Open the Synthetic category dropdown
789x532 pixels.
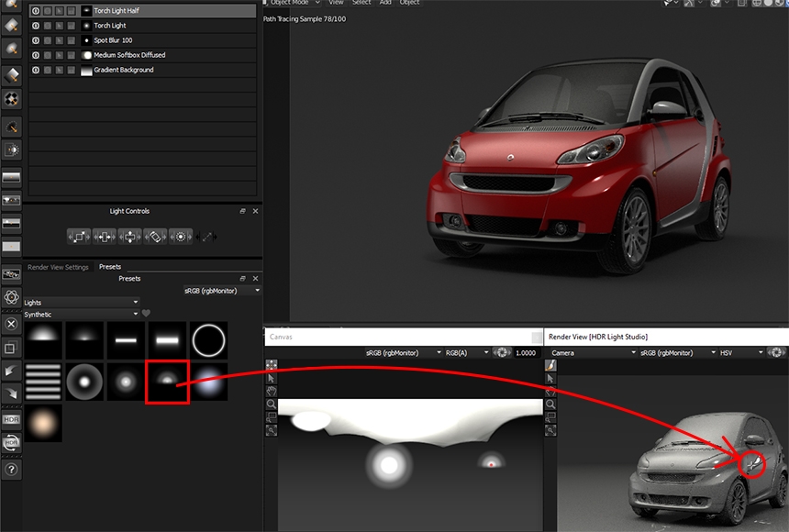click(x=81, y=315)
